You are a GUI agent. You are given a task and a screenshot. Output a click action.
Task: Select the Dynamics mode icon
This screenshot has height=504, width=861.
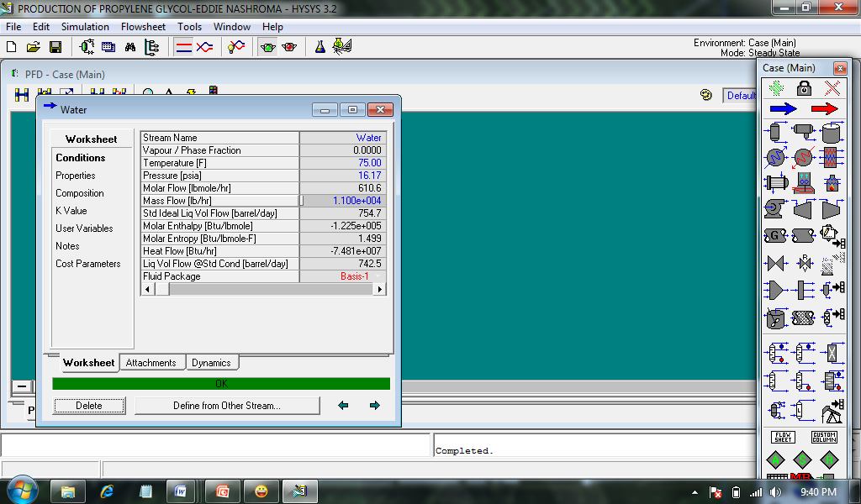[205, 47]
